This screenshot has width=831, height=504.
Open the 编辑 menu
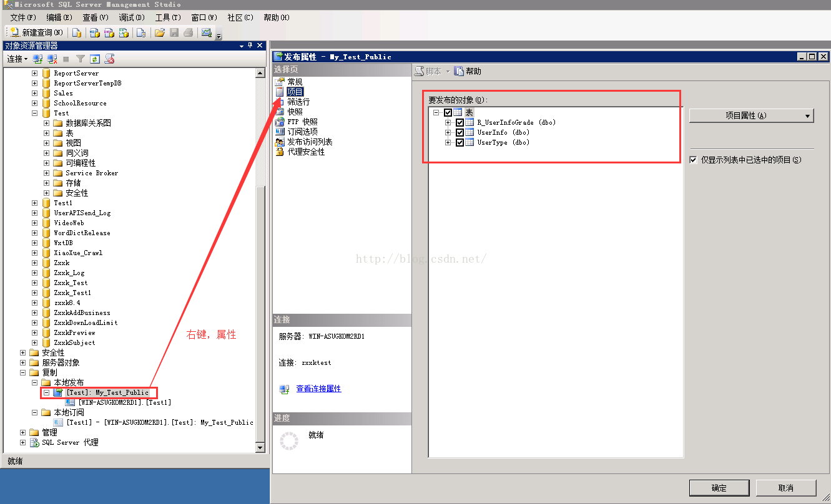pos(59,17)
